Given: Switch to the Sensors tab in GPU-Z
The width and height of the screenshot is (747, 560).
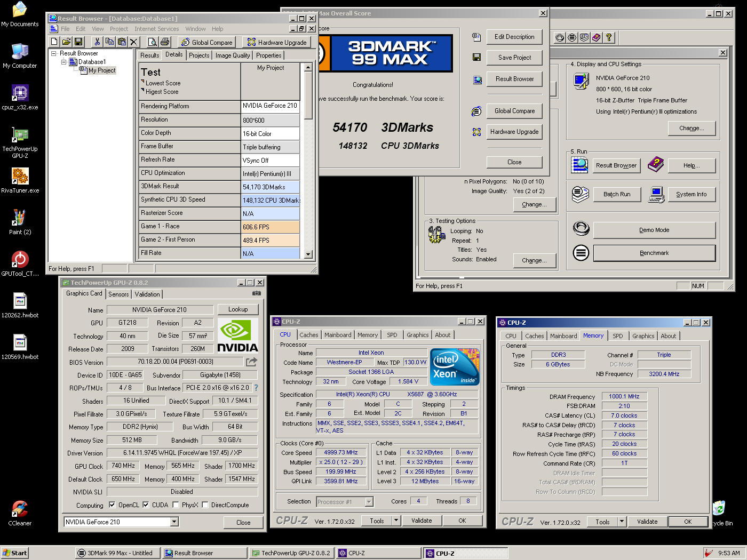Looking at the screenshot, I should click(x=118, y=294).
